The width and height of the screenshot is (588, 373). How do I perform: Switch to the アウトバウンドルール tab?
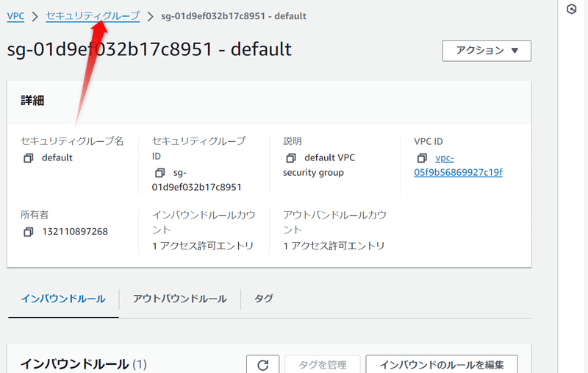179,299
